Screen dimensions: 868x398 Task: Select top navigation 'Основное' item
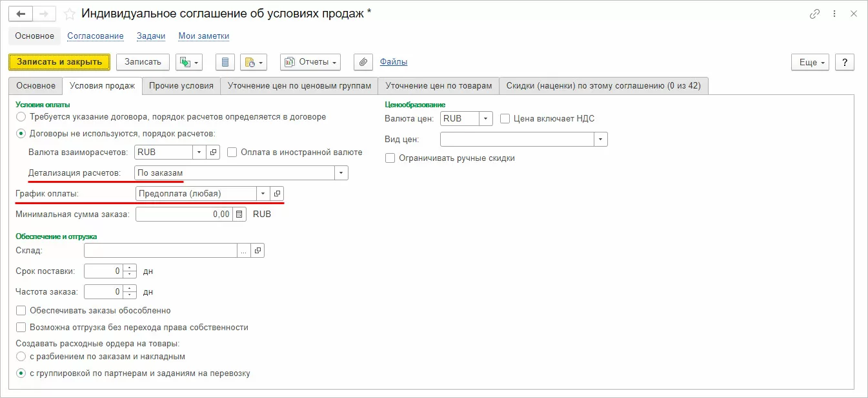click(x=35, y=36)
